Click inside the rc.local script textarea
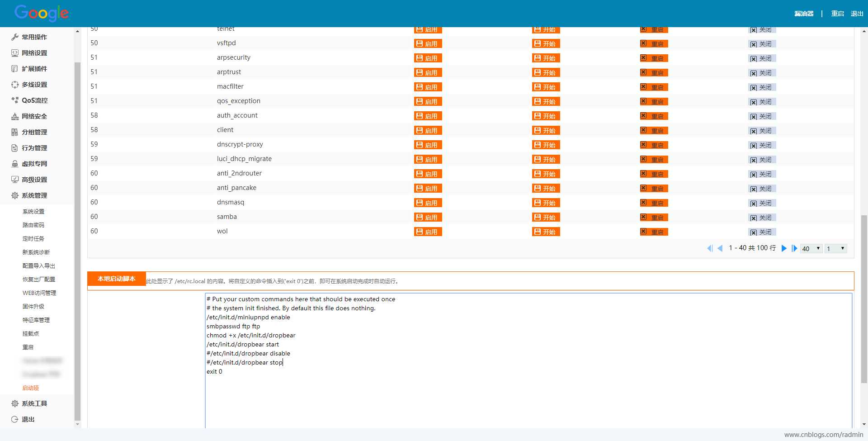 (x=528, y=360)
